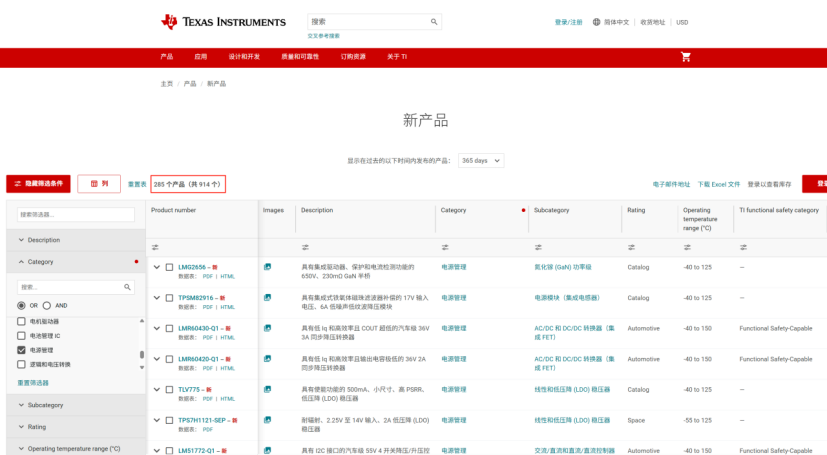The width and height of the screenshot is (827, 455).
Task: Open the shopping cart icon
Action: click(x=686, y=57)
